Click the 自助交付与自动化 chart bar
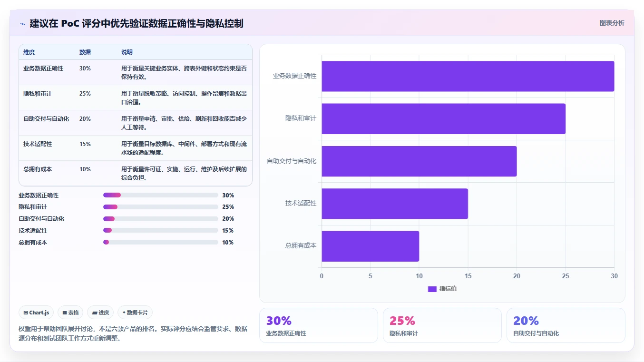644x362 pixels. coord(419,161)
